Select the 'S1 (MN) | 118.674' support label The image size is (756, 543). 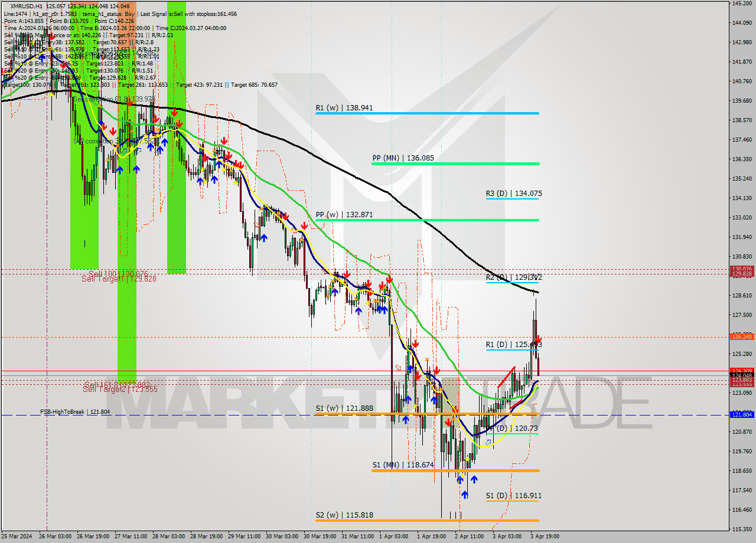click(x=403, y=465)
